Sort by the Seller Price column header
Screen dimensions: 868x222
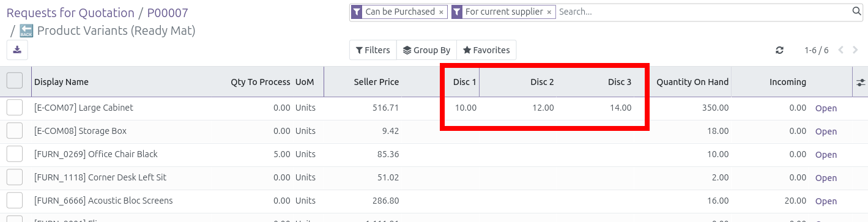click(376, 82)
